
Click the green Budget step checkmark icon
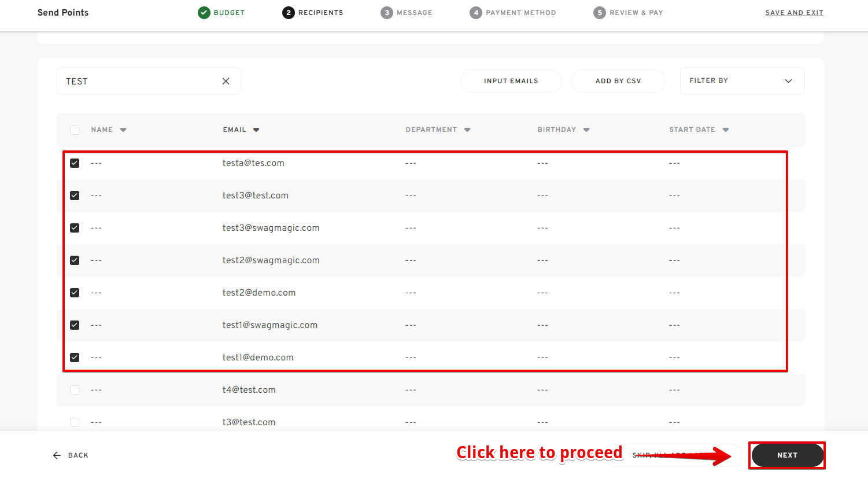pyautogui.click(x=204, y=13)
